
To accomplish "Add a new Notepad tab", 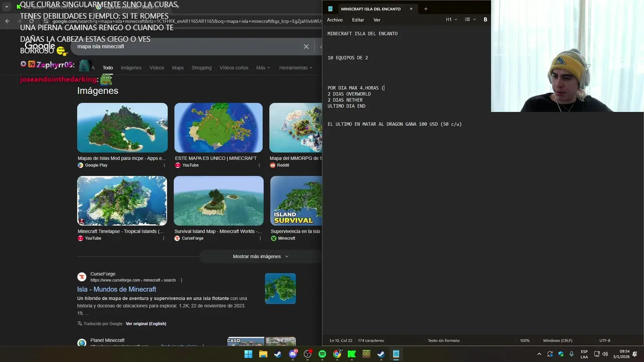I will tap(426, 9).
